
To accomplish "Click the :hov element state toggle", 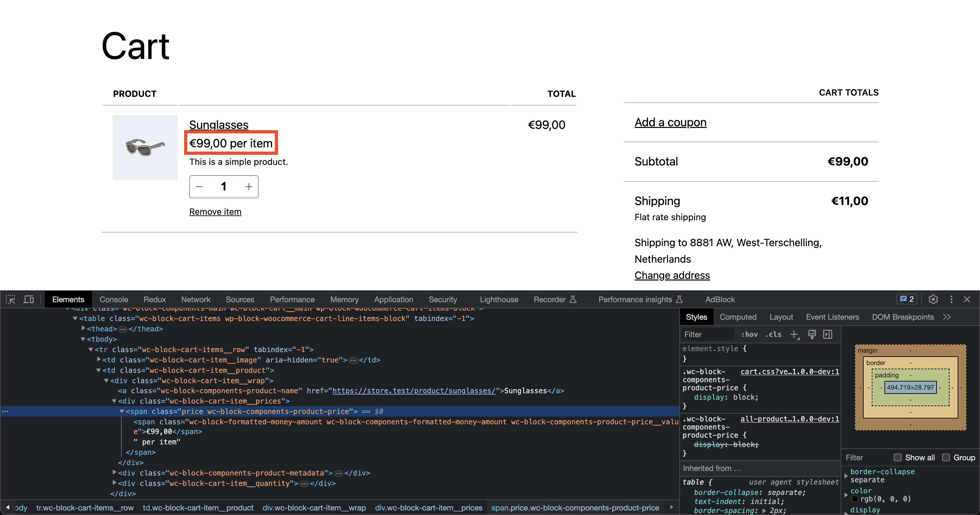I will pos(749,334).
